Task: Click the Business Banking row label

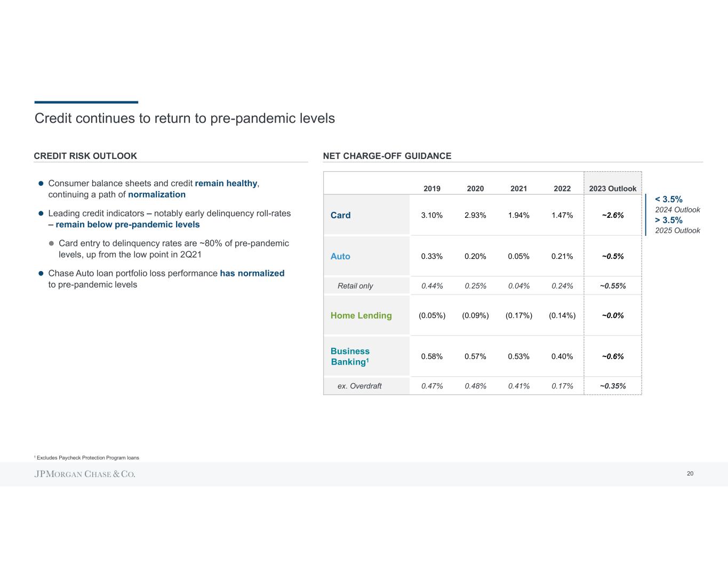Action: pos(350,356)
